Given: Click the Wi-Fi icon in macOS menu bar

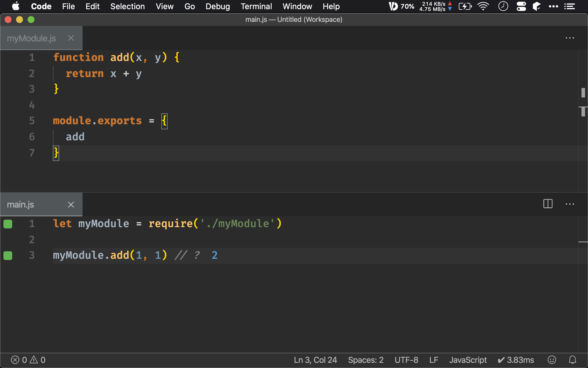Looking at the screenshot, I should (x=483, y=6).
